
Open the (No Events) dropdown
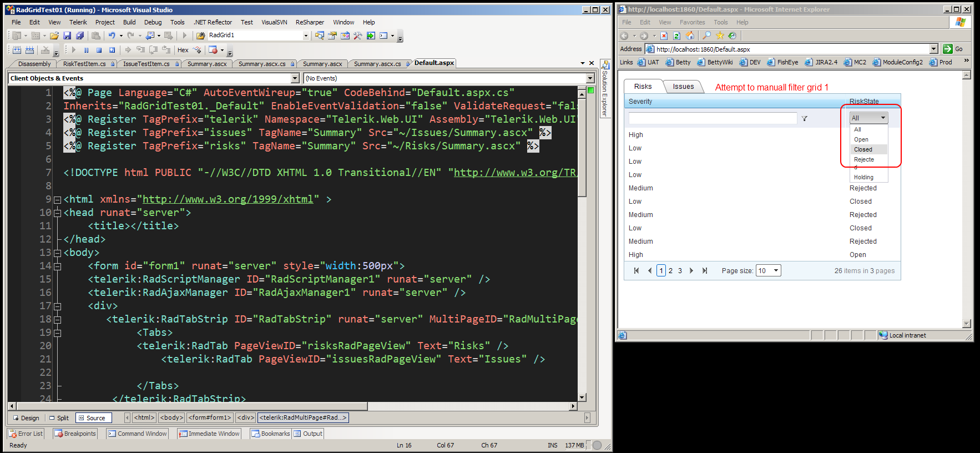point(590,78)
